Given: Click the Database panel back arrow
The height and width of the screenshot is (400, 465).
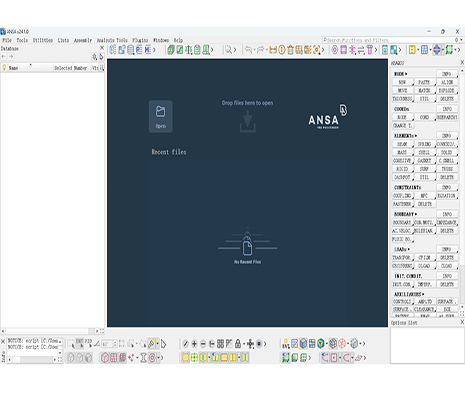Looking at the screenshot, I should [x=4, y=57].
